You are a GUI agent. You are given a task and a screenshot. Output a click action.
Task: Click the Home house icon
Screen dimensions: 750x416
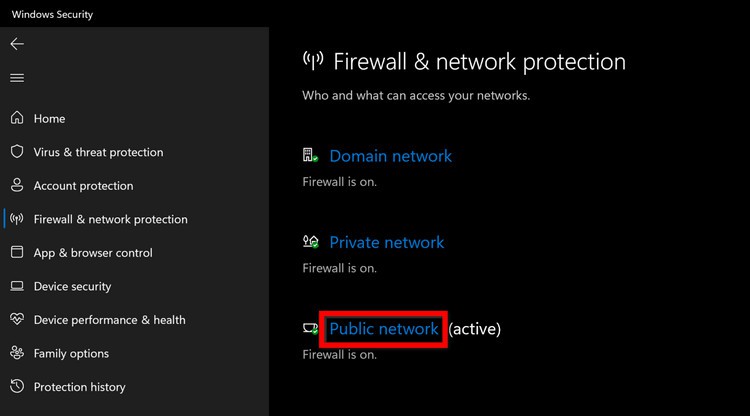(17, 118)
